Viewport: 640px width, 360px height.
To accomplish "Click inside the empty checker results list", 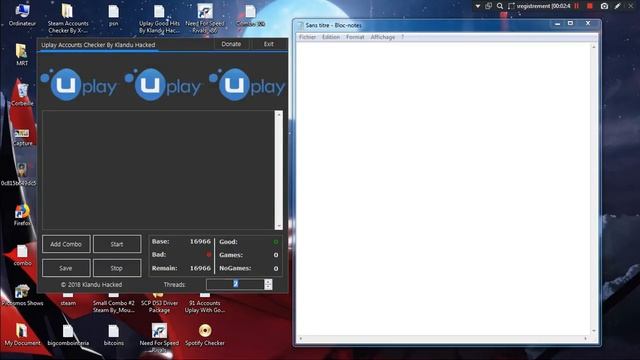I will pos(158,170).
